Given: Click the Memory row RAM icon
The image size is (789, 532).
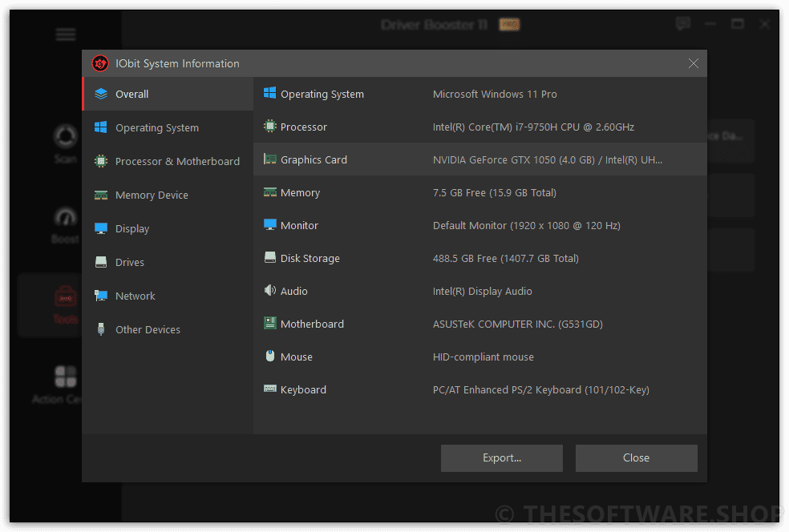Looking at the screenshot, I should click(270, 192).
